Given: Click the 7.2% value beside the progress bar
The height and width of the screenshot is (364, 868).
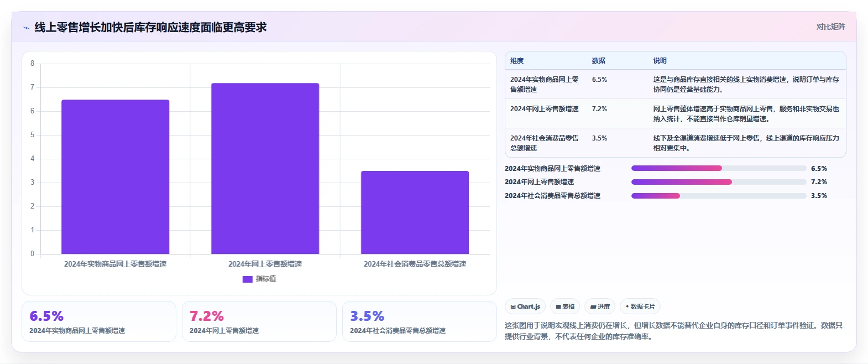Looking at the screenshot, I should click(x=819, y=182).
